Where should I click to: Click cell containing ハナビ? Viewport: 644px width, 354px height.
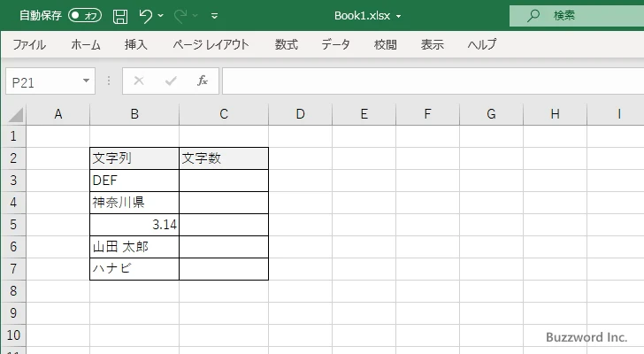(x=134, y=269)
